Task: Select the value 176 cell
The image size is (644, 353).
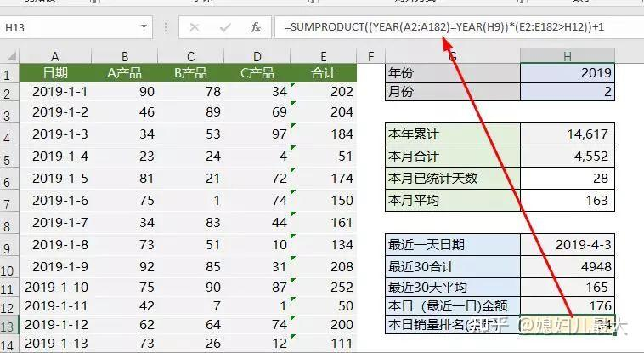Action: [x=568, y=305]
